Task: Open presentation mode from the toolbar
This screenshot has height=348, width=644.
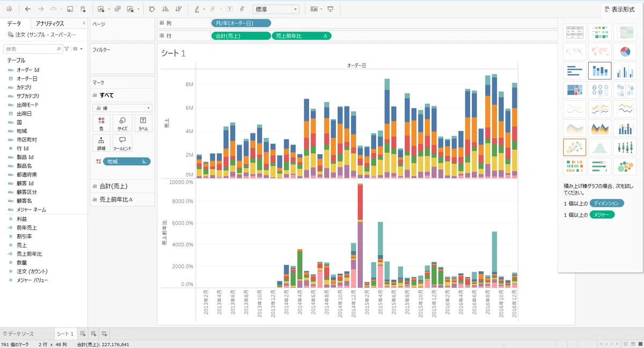Action: coord(330,9)
